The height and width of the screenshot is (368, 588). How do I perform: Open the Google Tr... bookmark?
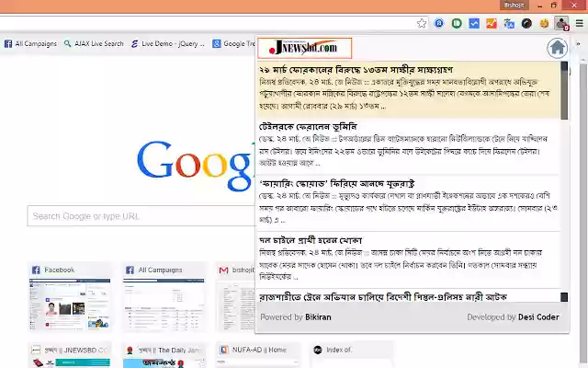(233, 43)
